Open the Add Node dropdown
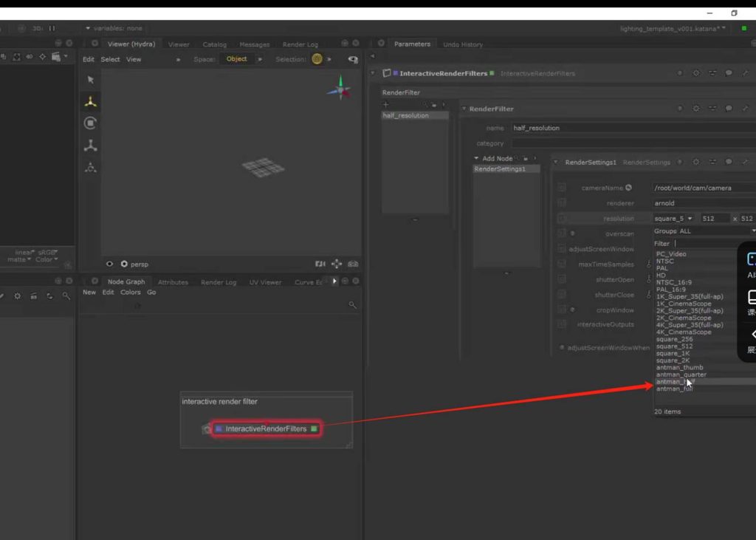Image resolution: width=756 pixels, height=540 pixels. 496,159
